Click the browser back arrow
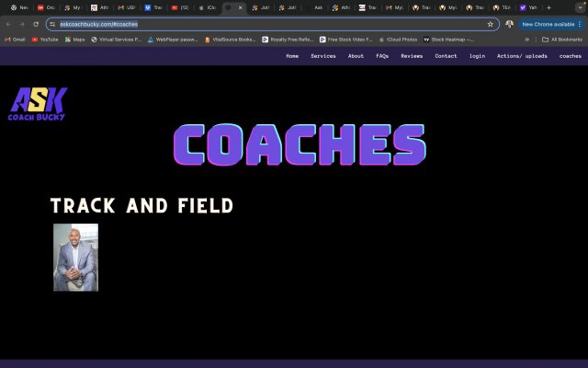 click(9, 24)
